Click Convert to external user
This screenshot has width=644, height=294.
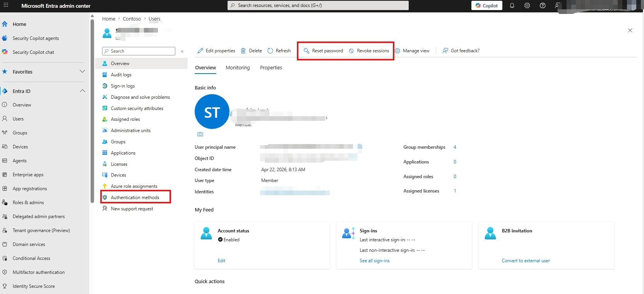tap(526, 261)
